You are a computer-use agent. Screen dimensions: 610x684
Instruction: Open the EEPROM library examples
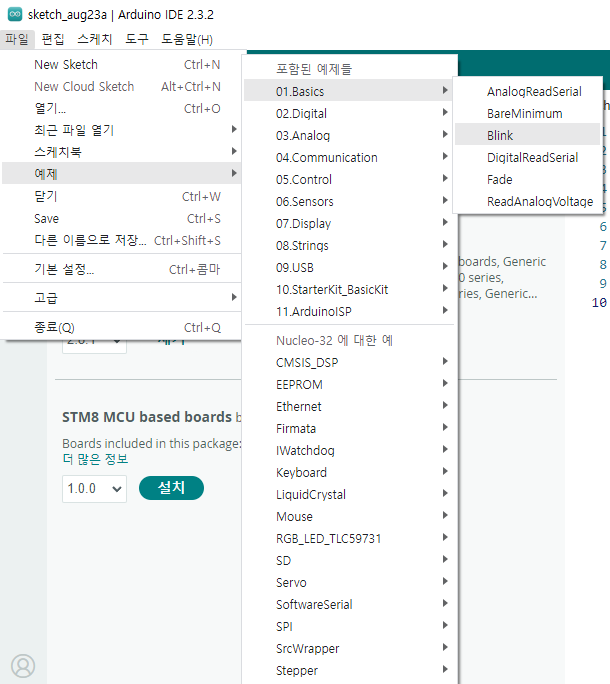(349, 384)
